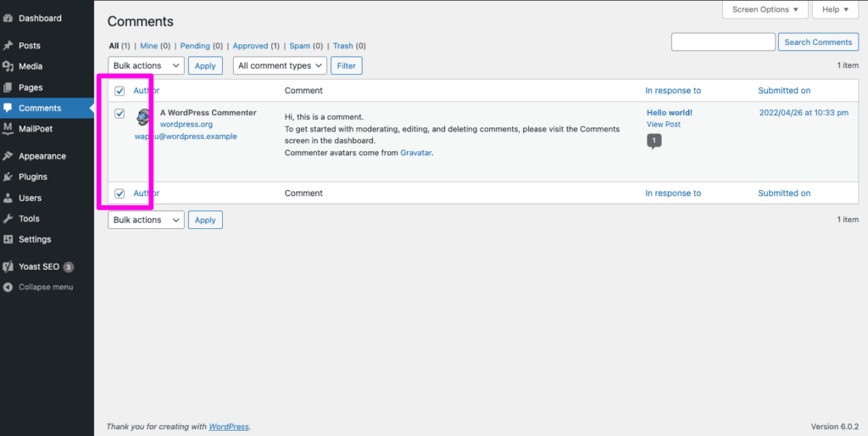Screen dimensions: 868x436
Task: Open Users in the sidebar menu
Action: click(x=30, y=198)
